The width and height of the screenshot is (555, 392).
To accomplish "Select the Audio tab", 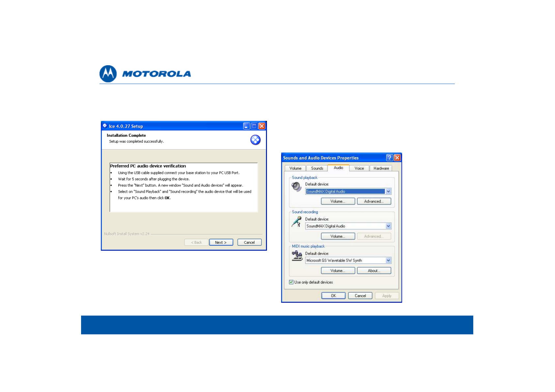I will [338, 168].
